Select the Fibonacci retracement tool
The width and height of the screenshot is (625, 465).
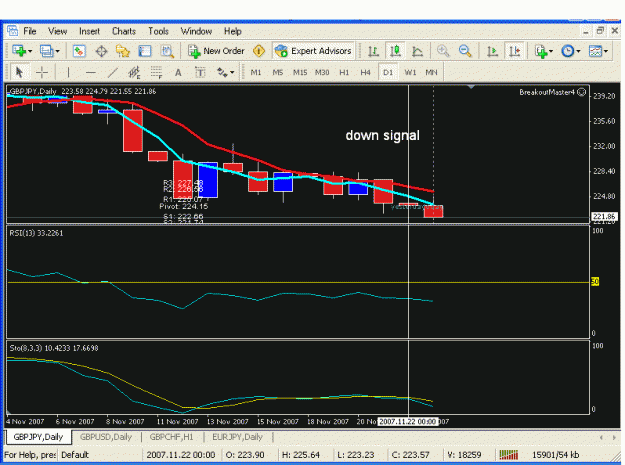coord(156,72)
